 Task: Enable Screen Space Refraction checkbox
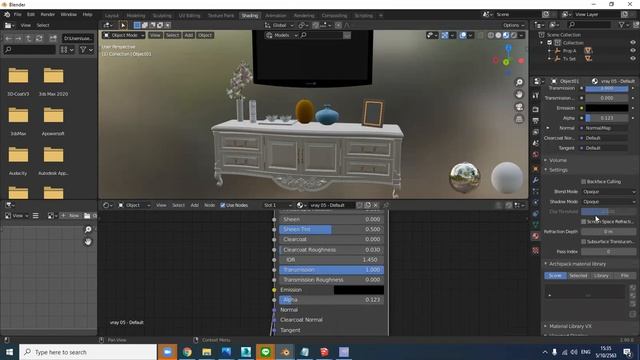[x=583, y=222]
